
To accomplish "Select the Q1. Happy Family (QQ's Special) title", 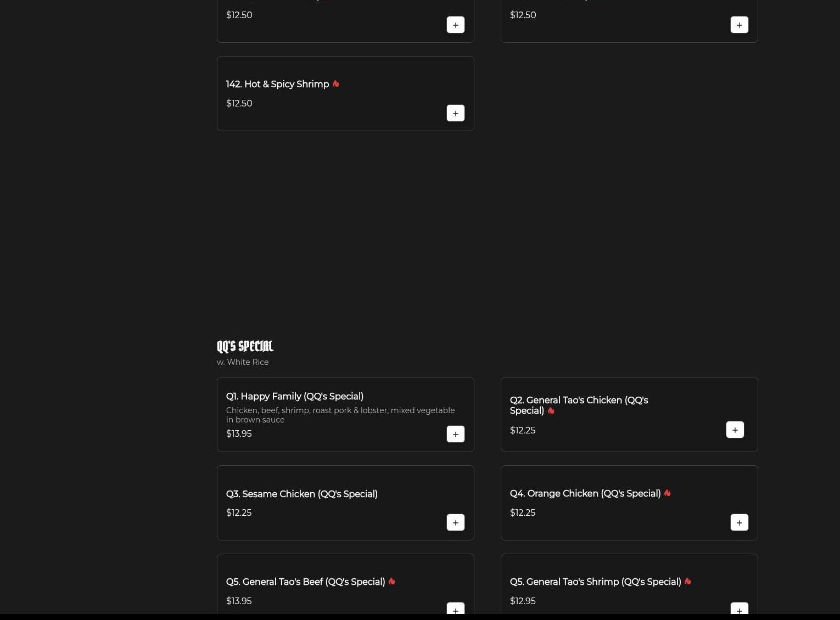I will [x=295, y=396].
